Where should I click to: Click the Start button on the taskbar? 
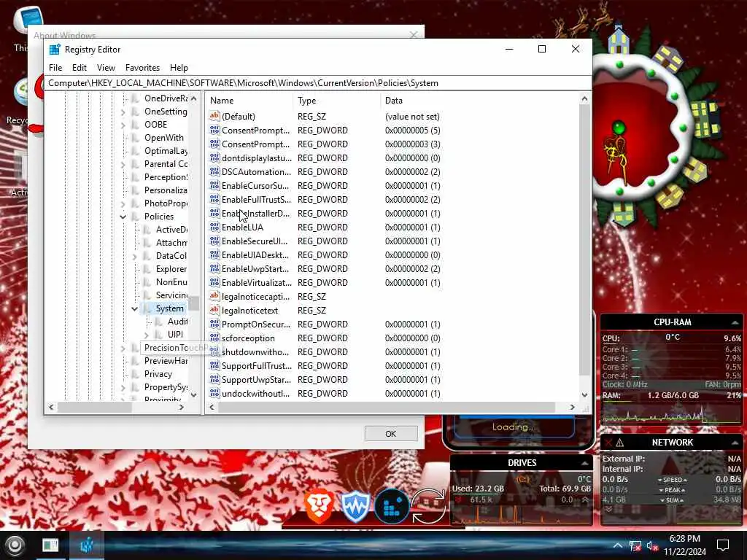click(x=15, y=545)
